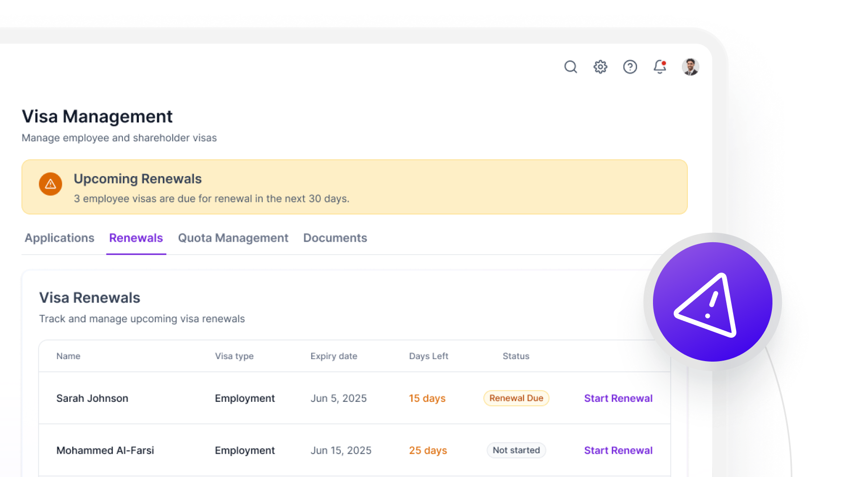This screenshot has width=868, height=477.
Task: Go to the Documents tab
Action: point(335,238)
